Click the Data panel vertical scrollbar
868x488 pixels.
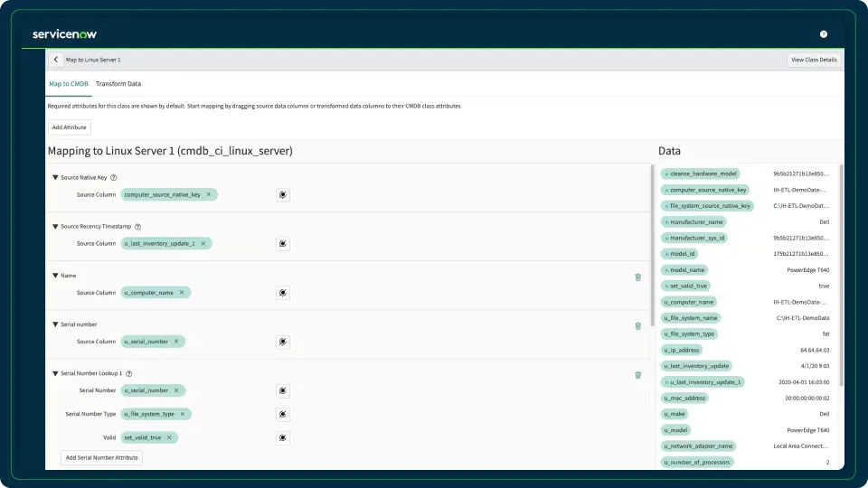[842, 275]
